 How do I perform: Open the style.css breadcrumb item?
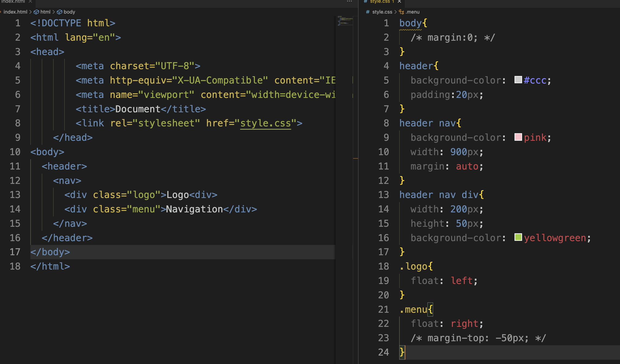382,12
